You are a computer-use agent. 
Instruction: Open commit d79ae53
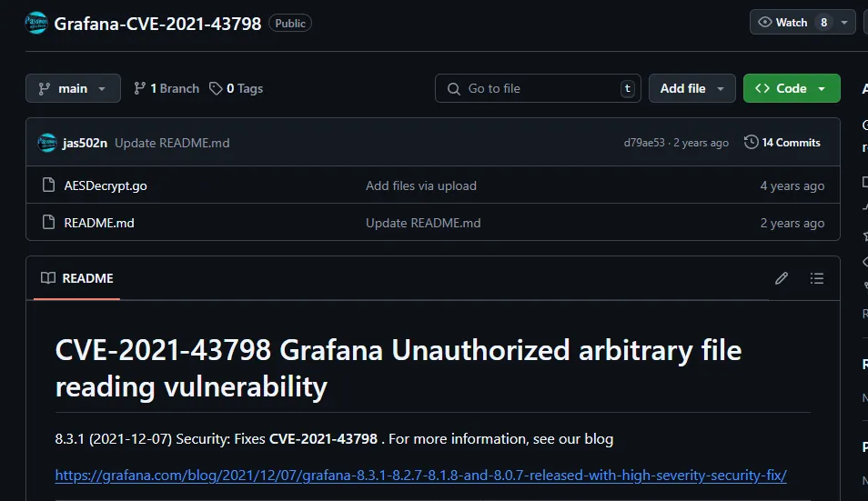coord(644,143)
